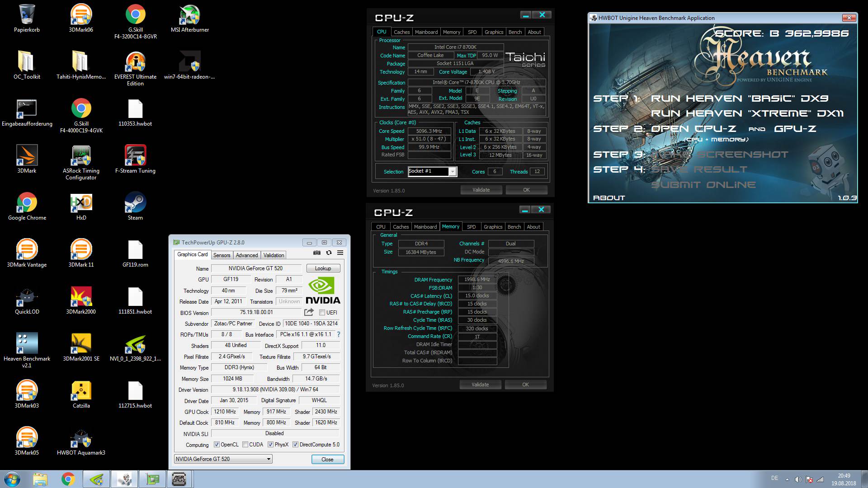Switch to Sensors tab in GPU-Z

click(222, 255)
